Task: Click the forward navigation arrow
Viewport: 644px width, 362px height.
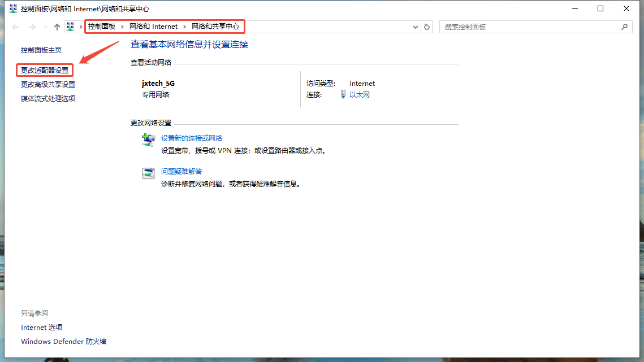Action: 32,27
